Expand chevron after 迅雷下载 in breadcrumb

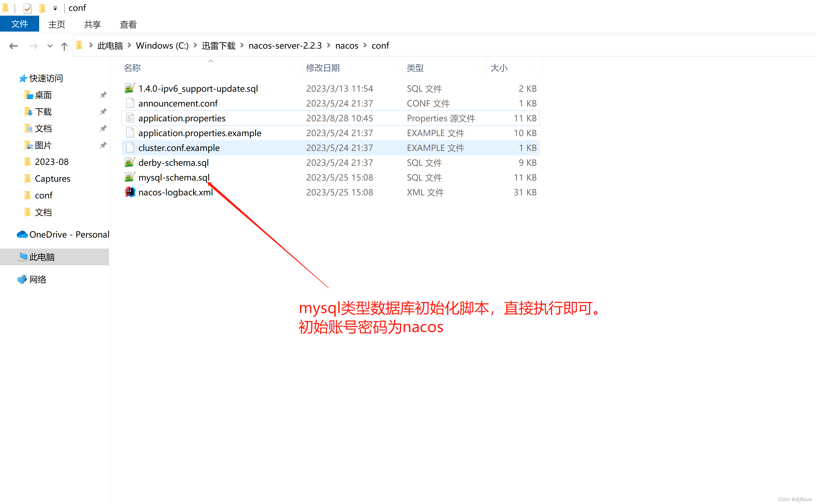tap(242, 45)
